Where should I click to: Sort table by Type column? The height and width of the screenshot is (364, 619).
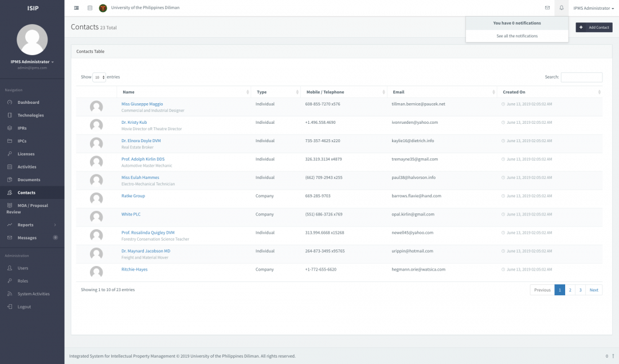[276, 92]
